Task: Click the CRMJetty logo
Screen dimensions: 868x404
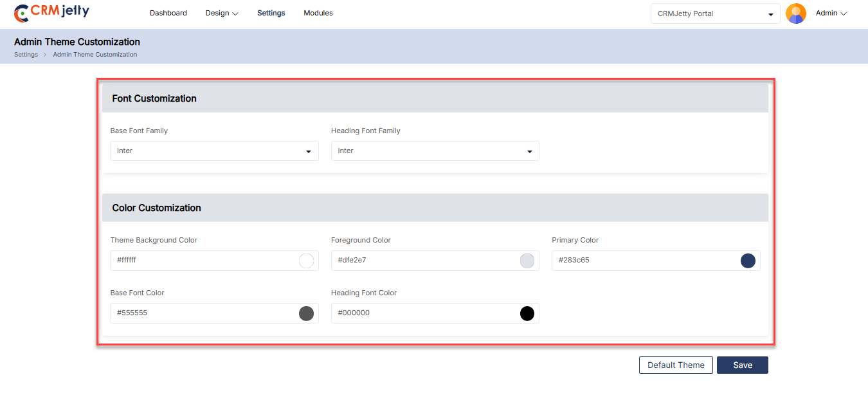Action: 52,12
